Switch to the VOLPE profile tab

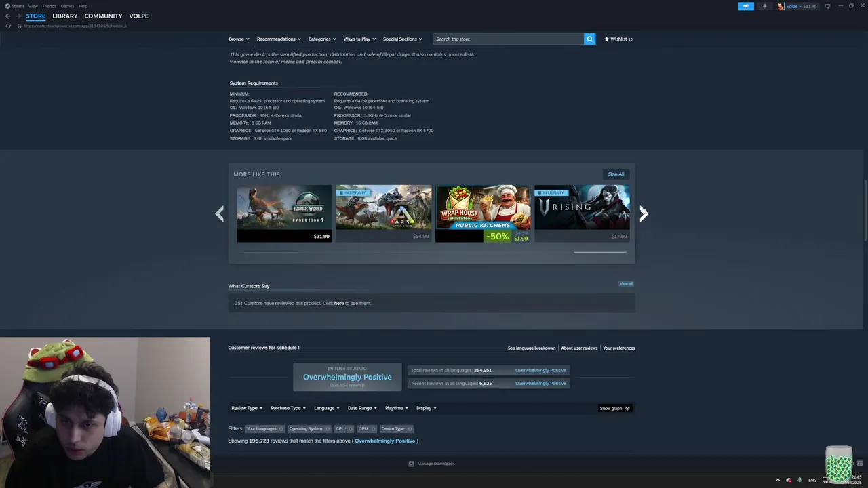point(138,16)
